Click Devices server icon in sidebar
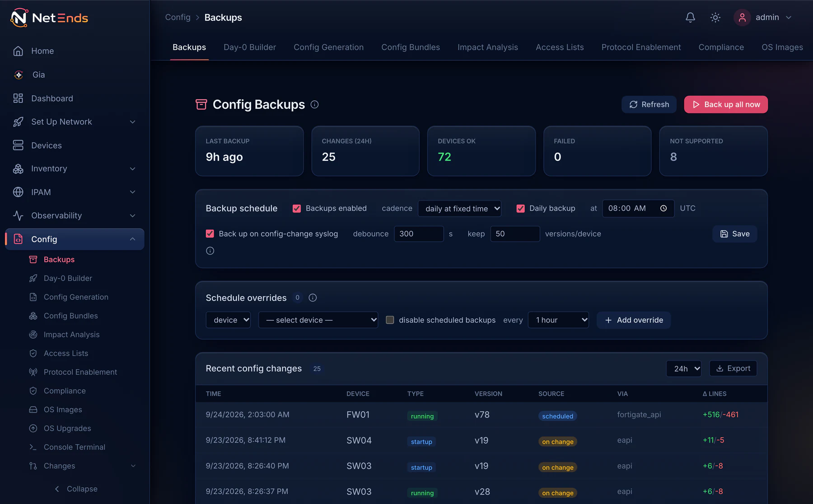Viewport: 813px width, 504px height. [x=18, y=145]
